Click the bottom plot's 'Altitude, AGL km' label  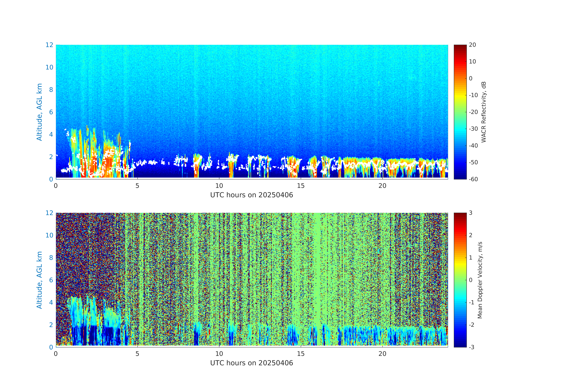tap(39, 280)
